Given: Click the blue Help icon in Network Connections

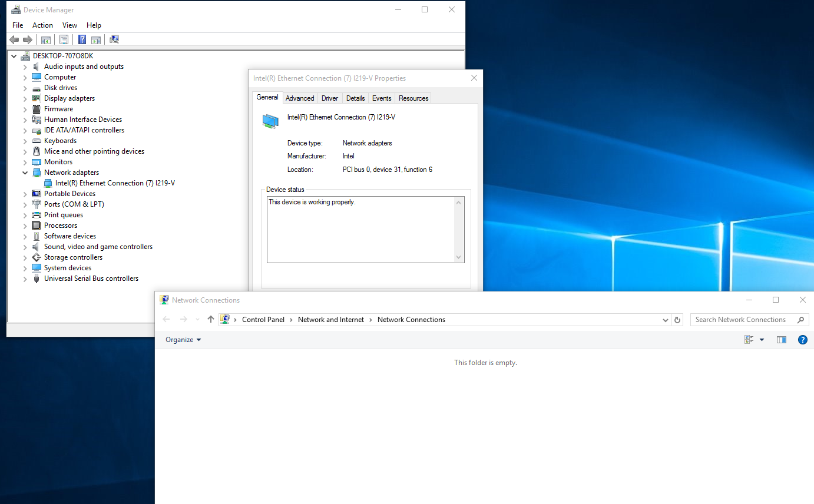Looking at the screenshot, I should [x=802, y=340].
